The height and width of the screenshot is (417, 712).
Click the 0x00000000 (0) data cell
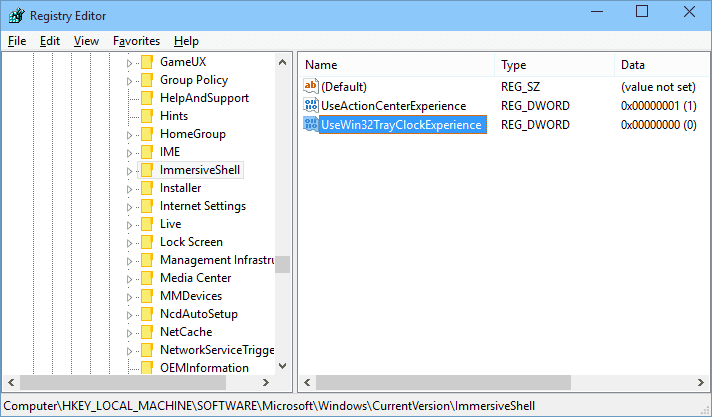click(658, 124)
